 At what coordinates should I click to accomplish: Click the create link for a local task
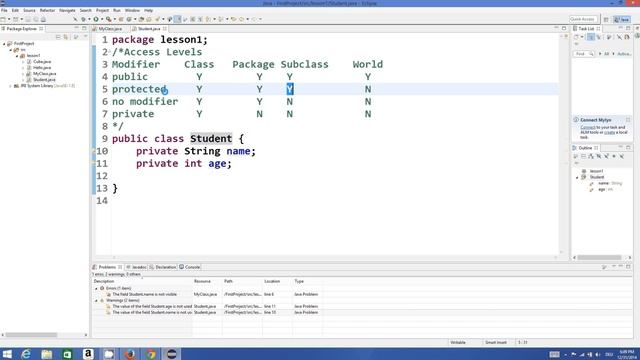pyautogui.click(x=609, y=132)
